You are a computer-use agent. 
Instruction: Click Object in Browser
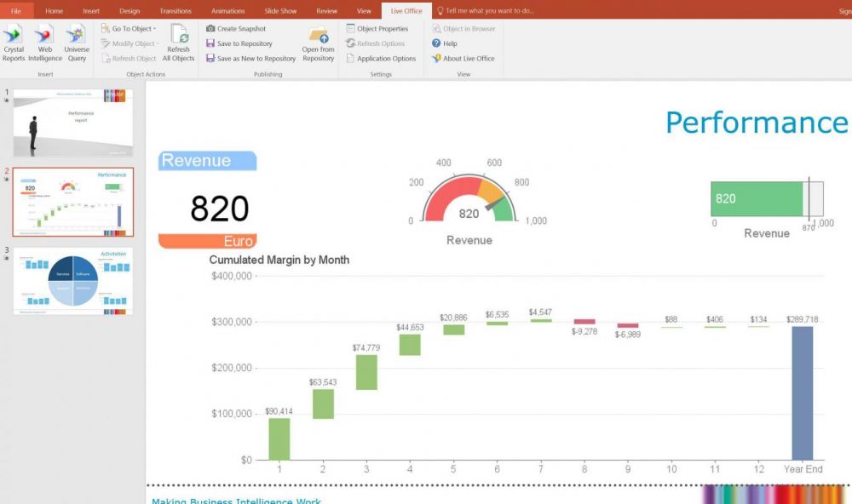click(x=464, y=28)
